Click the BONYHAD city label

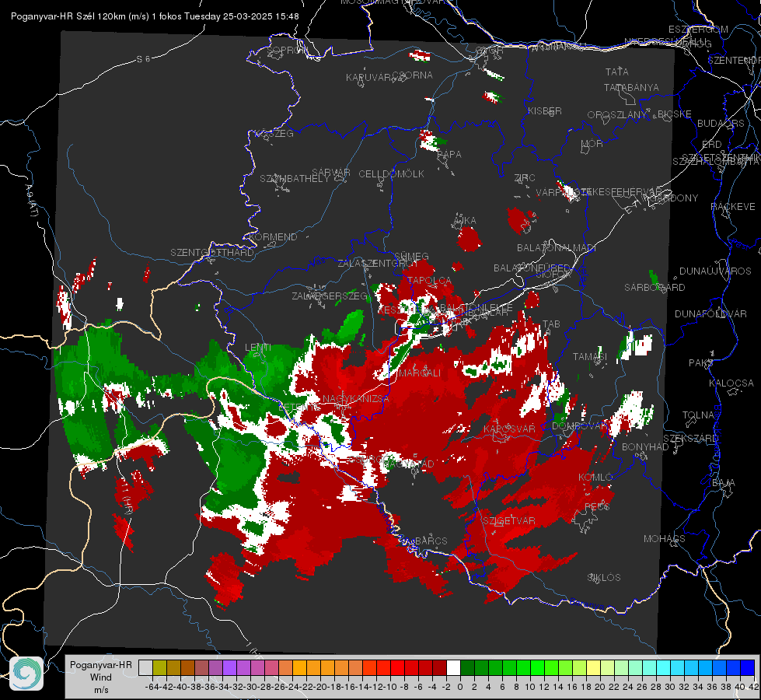click(x=645, y=447)
